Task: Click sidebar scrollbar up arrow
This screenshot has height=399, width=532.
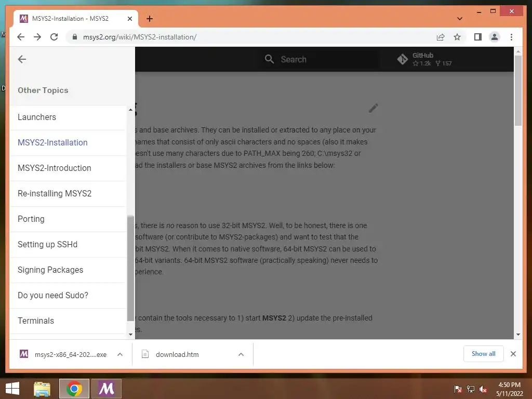Action: [130, 110]
